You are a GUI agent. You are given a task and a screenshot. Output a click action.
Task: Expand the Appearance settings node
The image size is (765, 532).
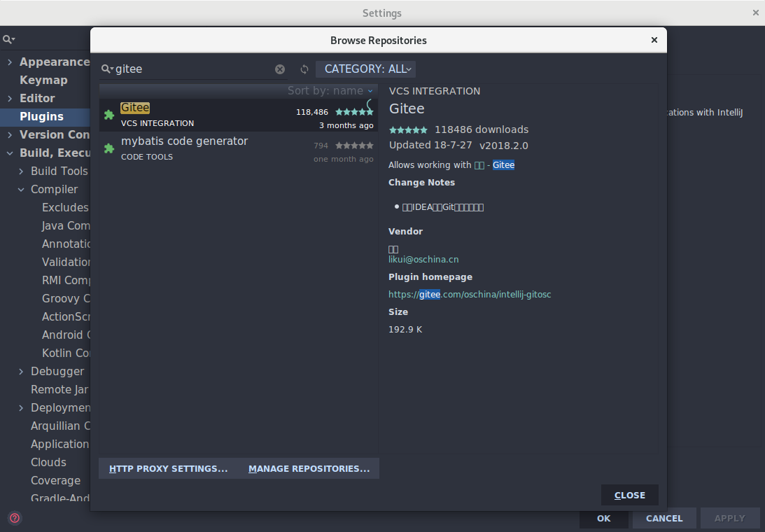(x=10, y=62)
